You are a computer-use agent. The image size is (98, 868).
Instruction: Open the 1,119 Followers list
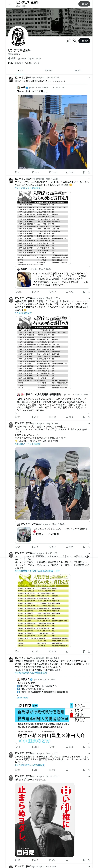pos(32,63)
